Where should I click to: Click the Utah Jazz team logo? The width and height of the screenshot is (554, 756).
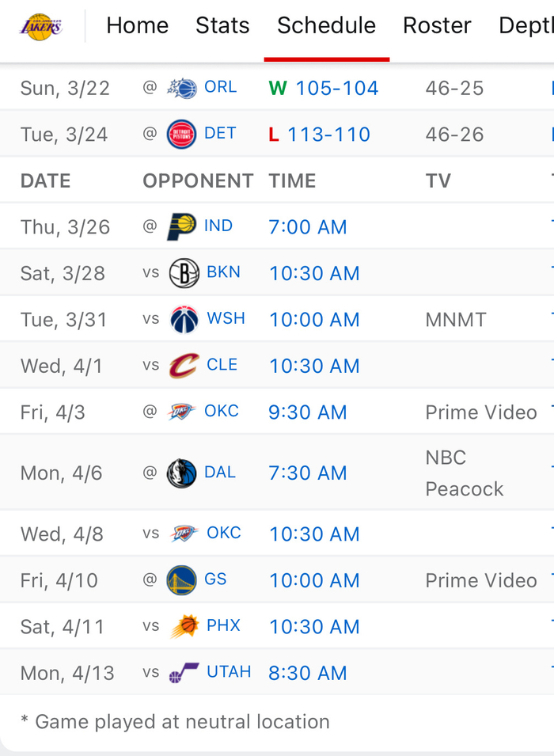(184, 673)
